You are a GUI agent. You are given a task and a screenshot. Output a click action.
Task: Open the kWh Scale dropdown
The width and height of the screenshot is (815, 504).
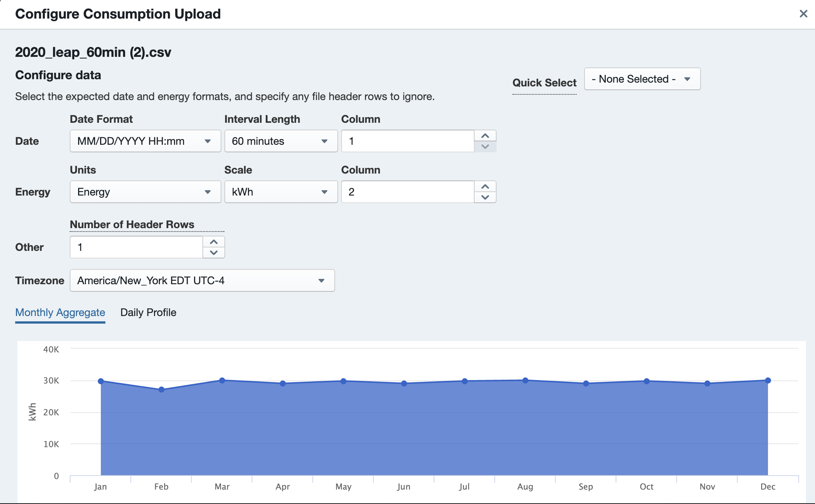coord(281,192)
